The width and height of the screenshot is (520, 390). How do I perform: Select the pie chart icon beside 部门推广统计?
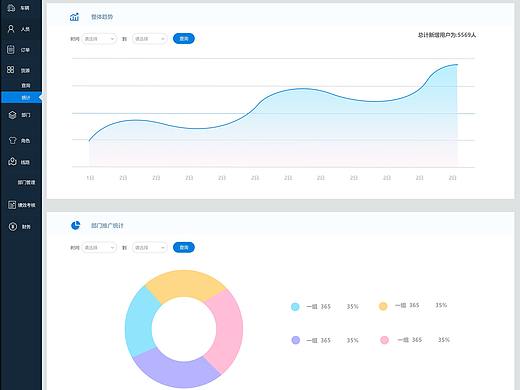(x=76, y=225)
